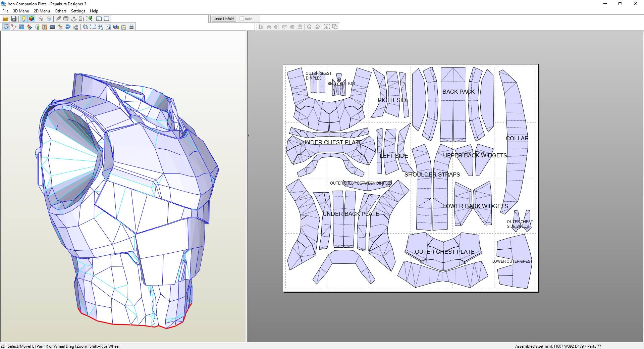Click the group parts icon

click(x=327, y=27)
